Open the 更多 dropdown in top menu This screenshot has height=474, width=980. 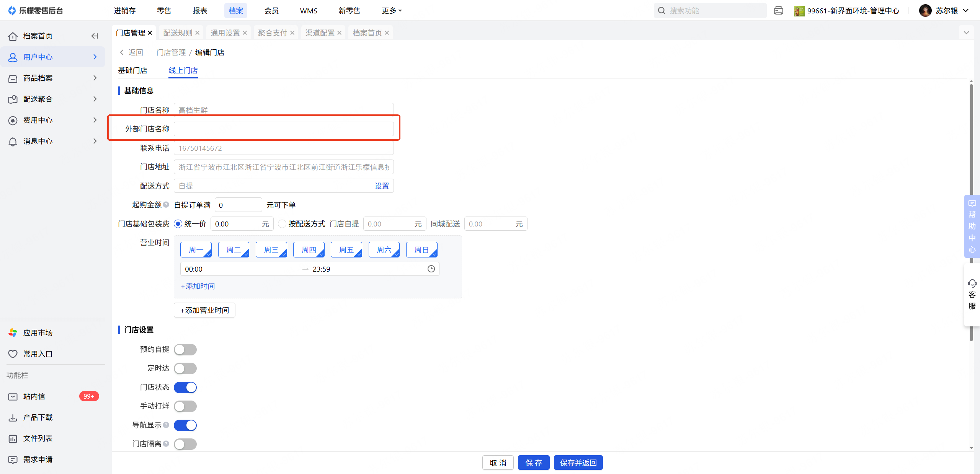point(391,11)
